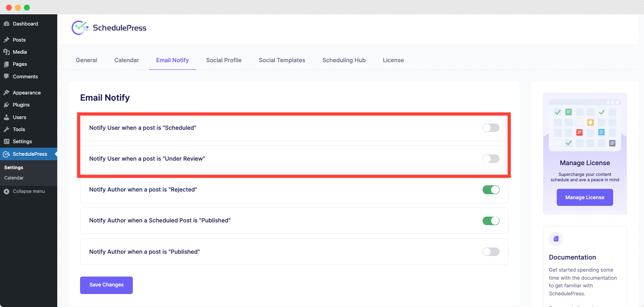This screenshot has height=307, width=644.
Task: Click the Tools wrench icon
Action: click(x=6, y=129)
